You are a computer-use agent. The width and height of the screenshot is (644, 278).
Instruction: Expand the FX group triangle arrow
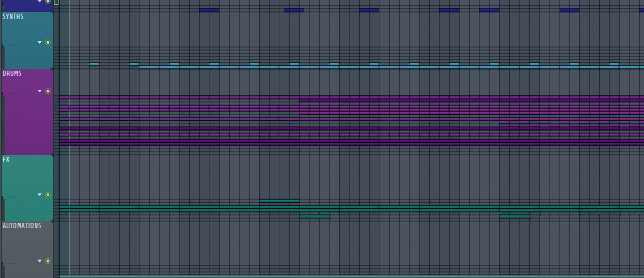[x=40, y=195]
